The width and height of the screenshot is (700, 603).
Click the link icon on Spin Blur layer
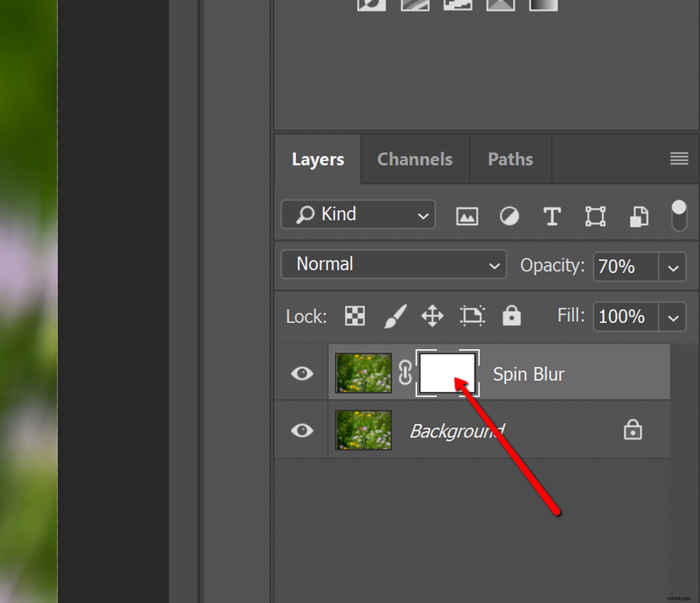406,373
